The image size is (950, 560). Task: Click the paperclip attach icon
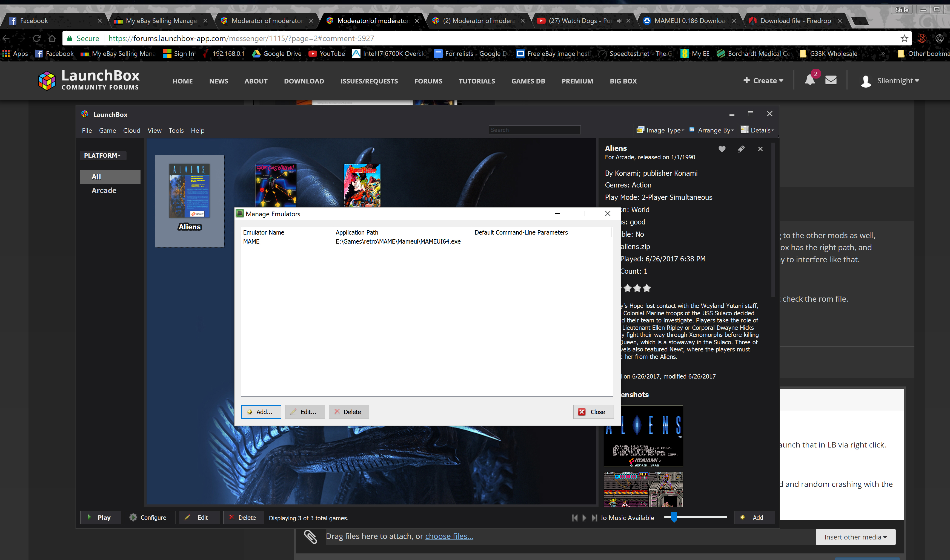click(310, 537)
